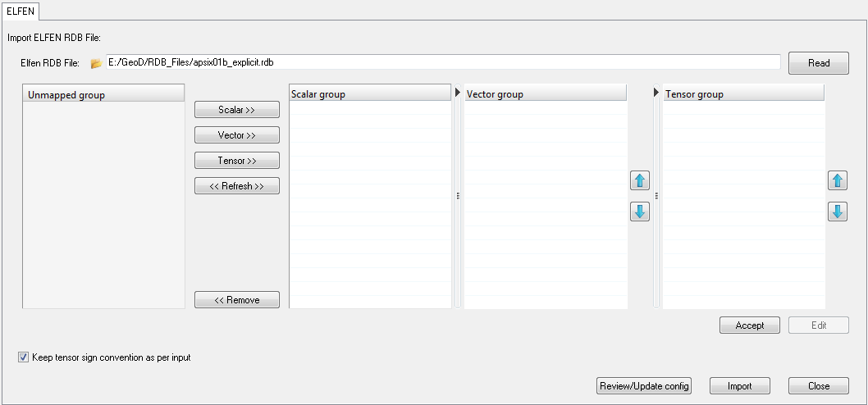The height and width of the screenshot is (405, 868).
Task: Click the << Refresh >> button
Action: 237,186
